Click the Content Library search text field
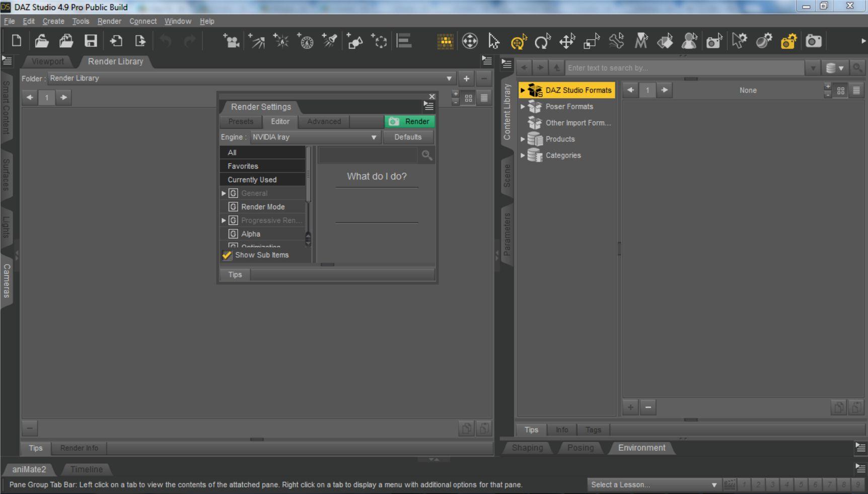This screenshot has width=868, height=494. tap(685, 68)
